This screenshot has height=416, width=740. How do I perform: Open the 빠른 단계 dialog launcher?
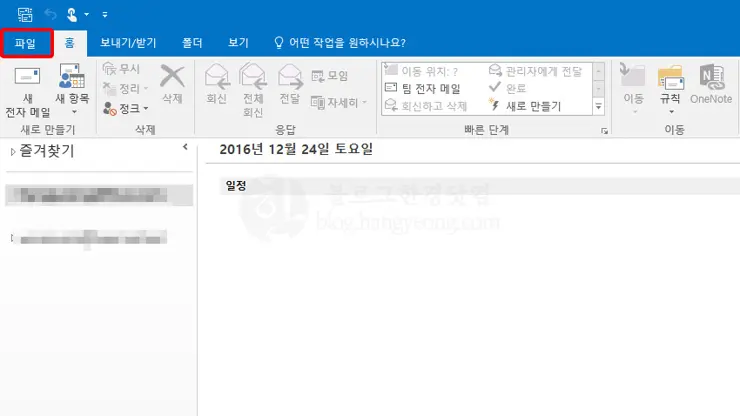coord(605,131)
